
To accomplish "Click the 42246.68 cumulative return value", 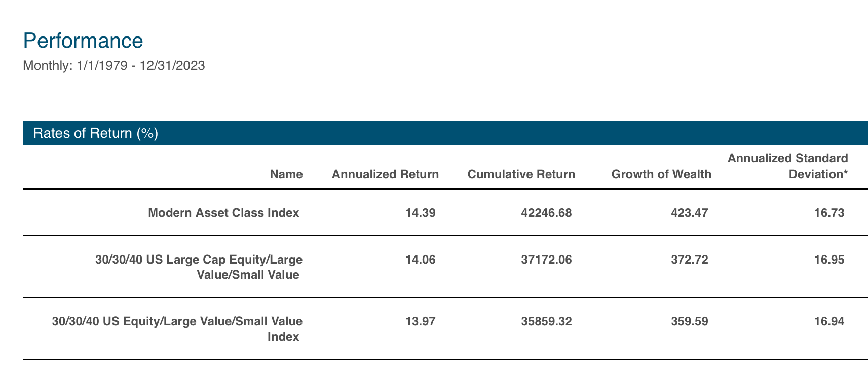I will [546, 213].
